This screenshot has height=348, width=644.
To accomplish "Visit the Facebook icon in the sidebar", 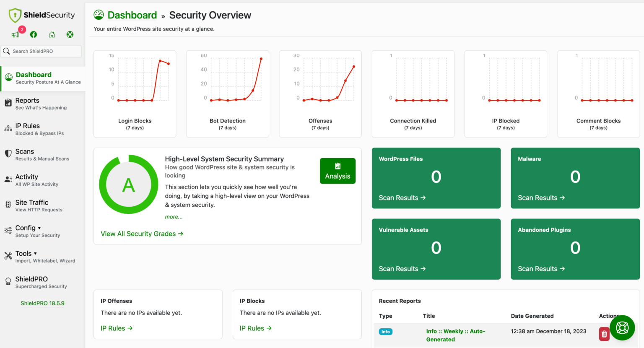I will coord(33,34).
